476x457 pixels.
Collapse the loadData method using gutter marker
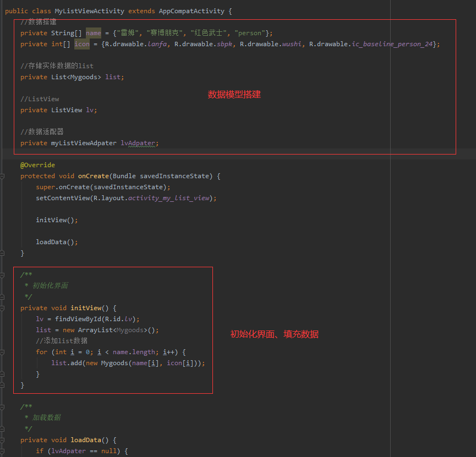click(x=2, y=440)
